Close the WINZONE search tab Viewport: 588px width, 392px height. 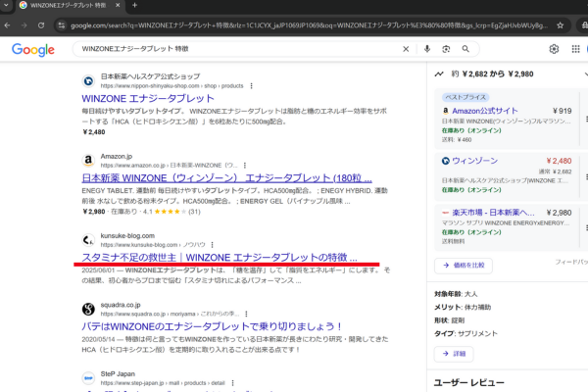[118, 5]
